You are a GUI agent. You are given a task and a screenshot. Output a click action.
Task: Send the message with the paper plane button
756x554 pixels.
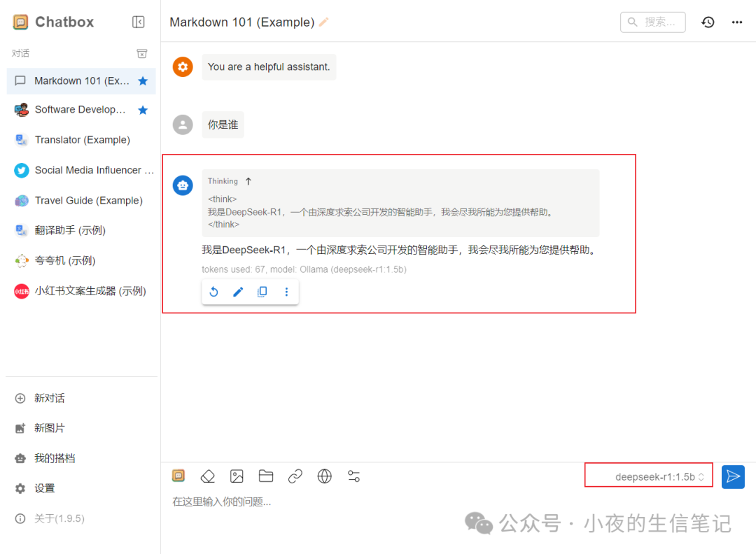[x=733, y=476]
